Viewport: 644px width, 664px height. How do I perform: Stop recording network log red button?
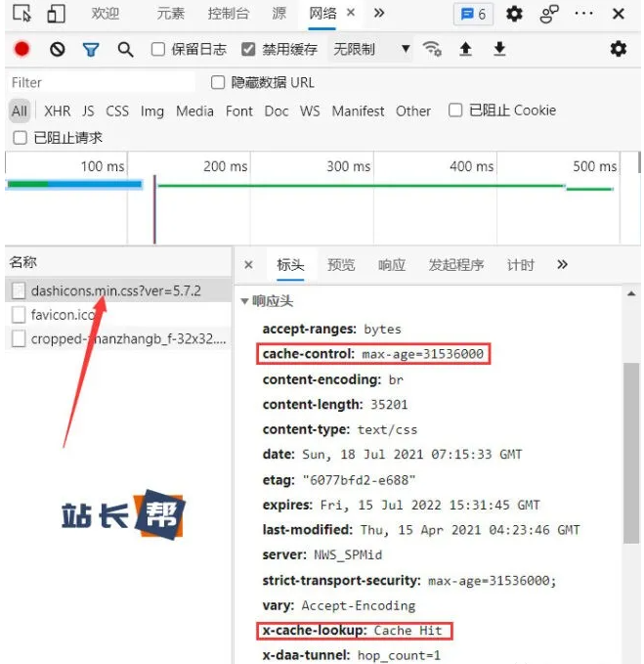(x=21, y=49)
